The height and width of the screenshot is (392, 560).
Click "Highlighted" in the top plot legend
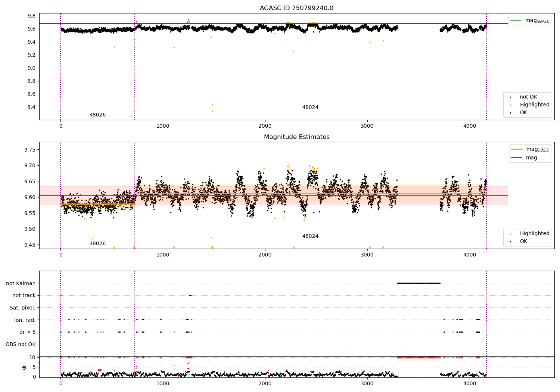tap(535, 105)
